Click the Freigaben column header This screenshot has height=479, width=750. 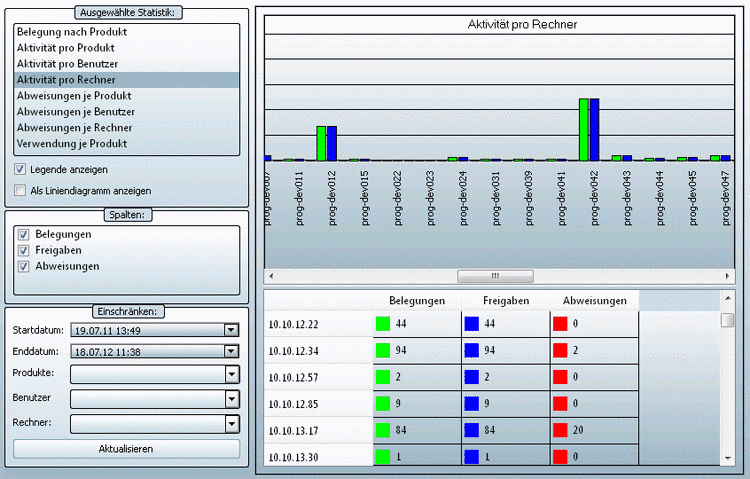pyautogui.click(x=506, y=301)
